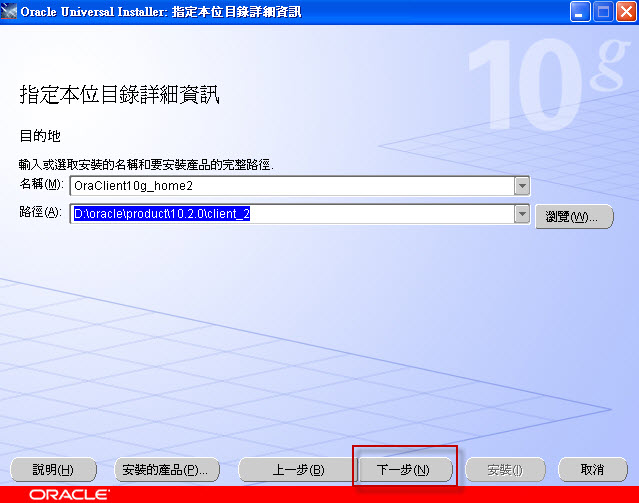Minimize the installer window
Viewport: 639px width, 503px height.
580,11
